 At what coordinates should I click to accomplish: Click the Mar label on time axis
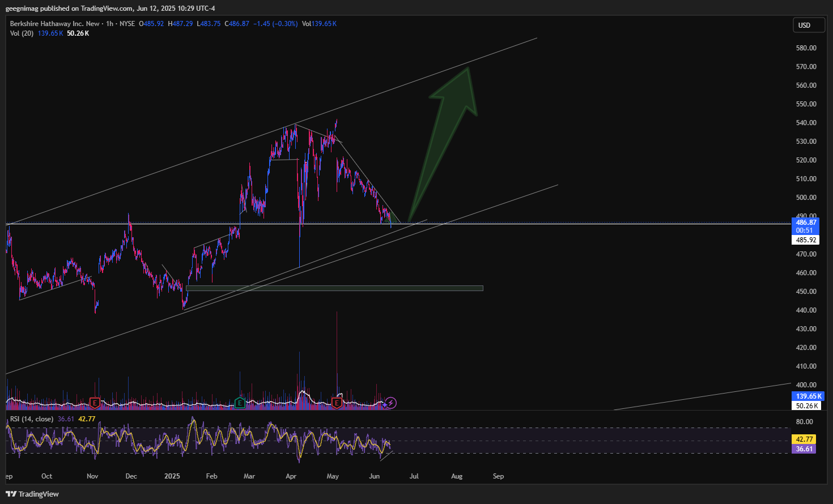249,476
